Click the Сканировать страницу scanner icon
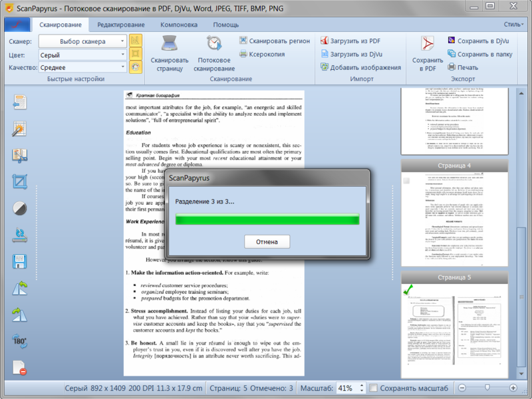This screenshot has width=532, height=399. pyautogui.click(x=170, y=43)
